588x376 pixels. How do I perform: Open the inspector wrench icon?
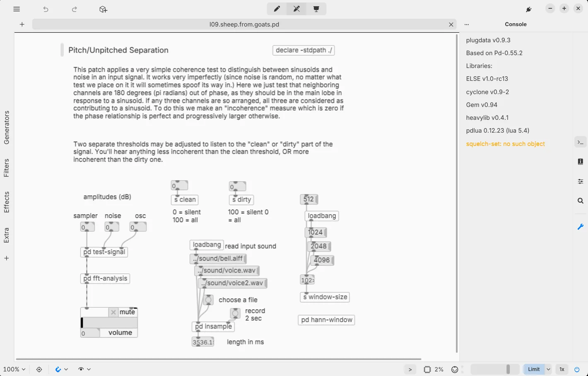581,227
